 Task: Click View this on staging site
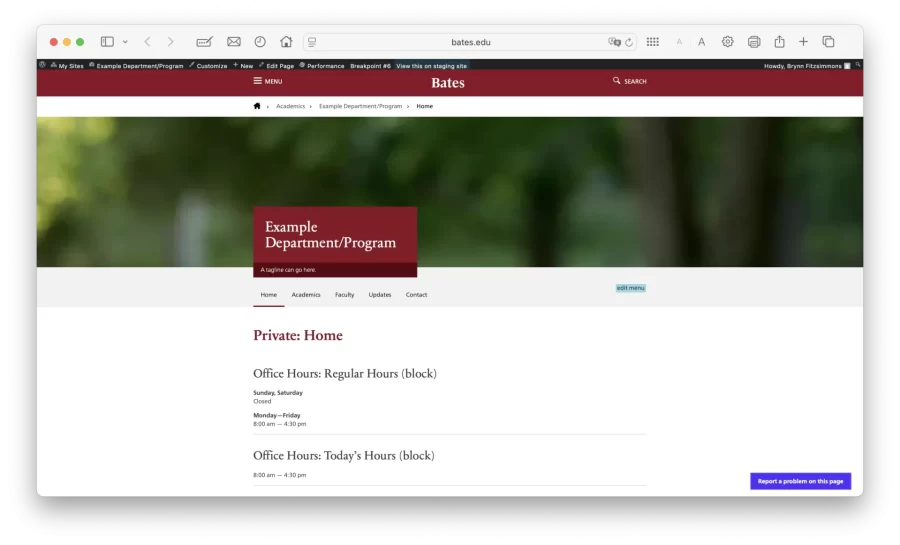[432, 66]
